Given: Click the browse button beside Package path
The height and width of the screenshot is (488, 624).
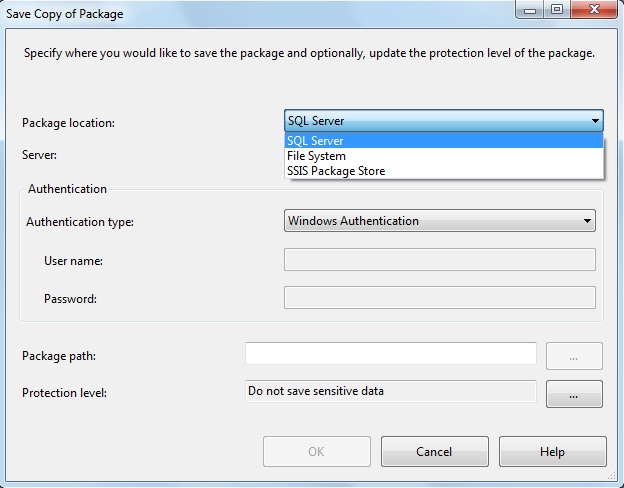Looking at the screenshot, I should coord(574,356).
